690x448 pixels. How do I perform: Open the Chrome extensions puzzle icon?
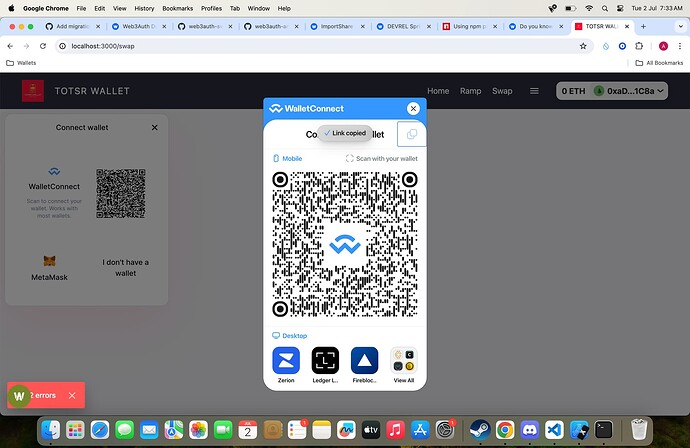(639, 46)
